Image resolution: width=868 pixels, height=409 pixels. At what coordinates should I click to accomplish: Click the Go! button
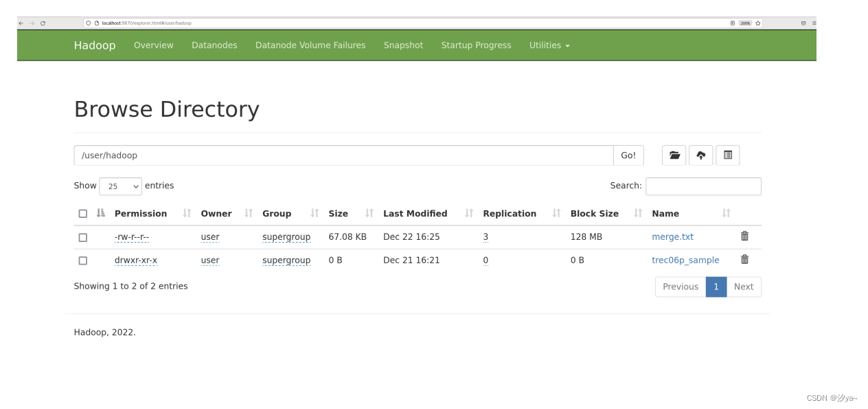[628, 155]
